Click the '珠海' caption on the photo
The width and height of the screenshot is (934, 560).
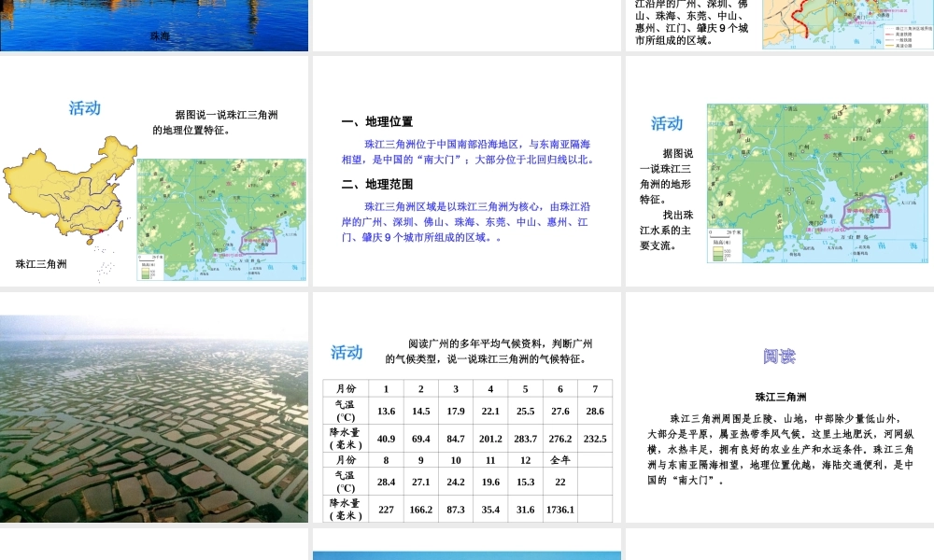(160, 35)
